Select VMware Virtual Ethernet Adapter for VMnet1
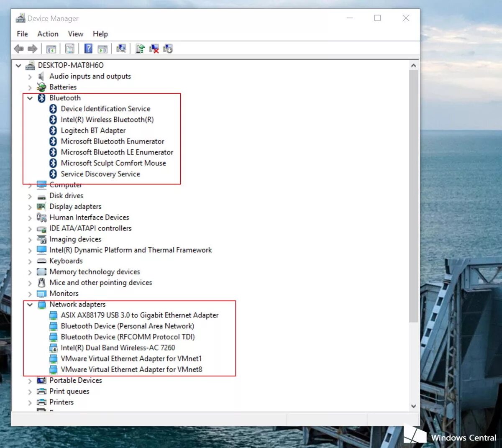The width and height of the screenshot is (502, 448). coord(131,359)
